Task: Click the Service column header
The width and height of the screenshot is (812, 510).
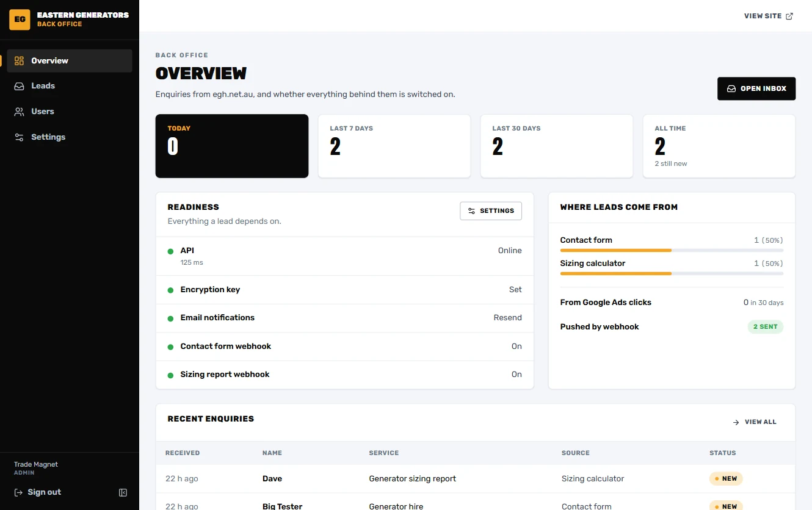Action: [384, 453]
